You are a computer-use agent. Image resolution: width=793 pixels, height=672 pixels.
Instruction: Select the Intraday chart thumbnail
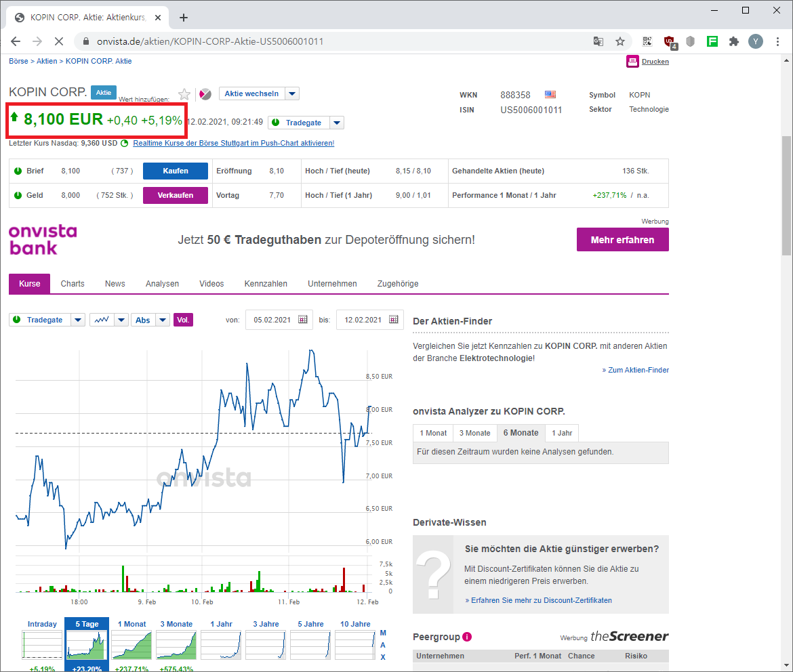(42, 644)
